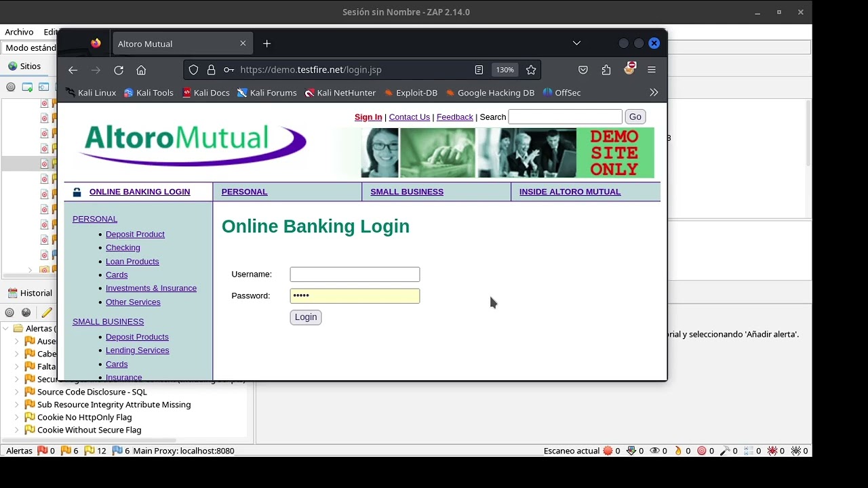The height and width of the screenshot is (488, 868).
Task: Switch to the Altoro Mutual browser tab
Action: click(182, 43)
